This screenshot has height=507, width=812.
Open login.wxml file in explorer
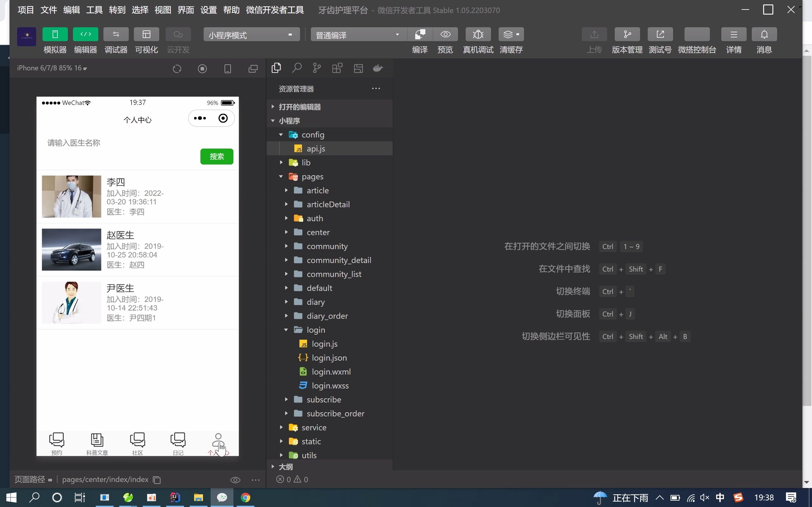[331, 371]
